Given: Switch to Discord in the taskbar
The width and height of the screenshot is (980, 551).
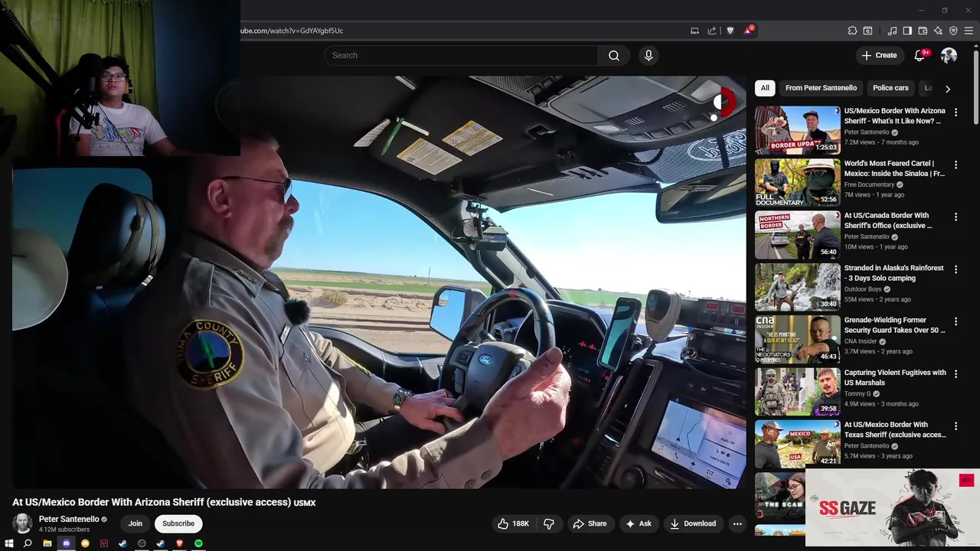Looking at the screenshot, I should [66, 543].
